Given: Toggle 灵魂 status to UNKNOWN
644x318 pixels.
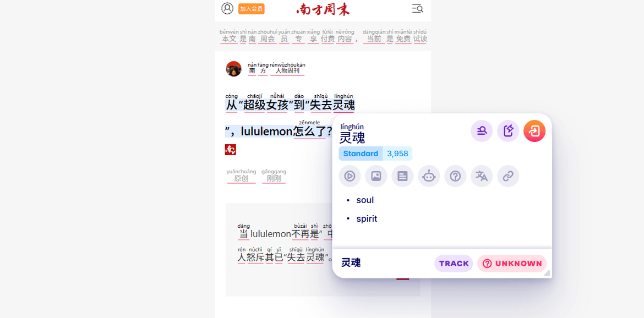Looking at the screenshot, I should point(511,264).
